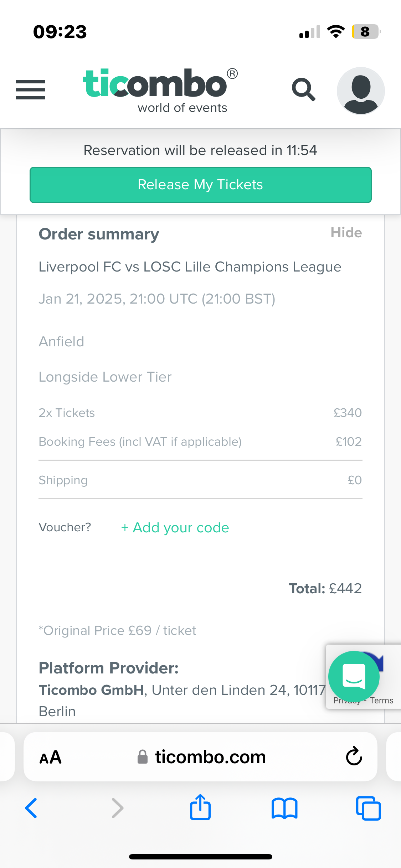This screenshot has width=401, height=868.
Task: Open Safari share sheet
Action: [x=200, y=807]
